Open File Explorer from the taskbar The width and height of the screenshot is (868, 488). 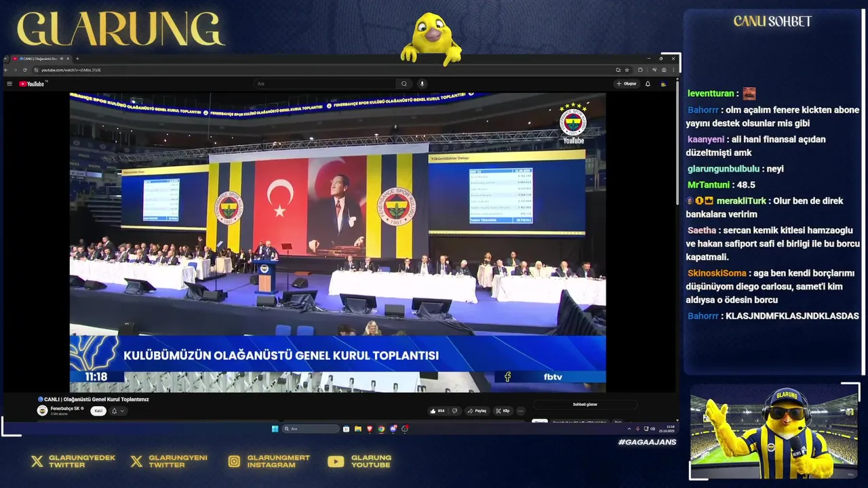(x=358, y=428)
